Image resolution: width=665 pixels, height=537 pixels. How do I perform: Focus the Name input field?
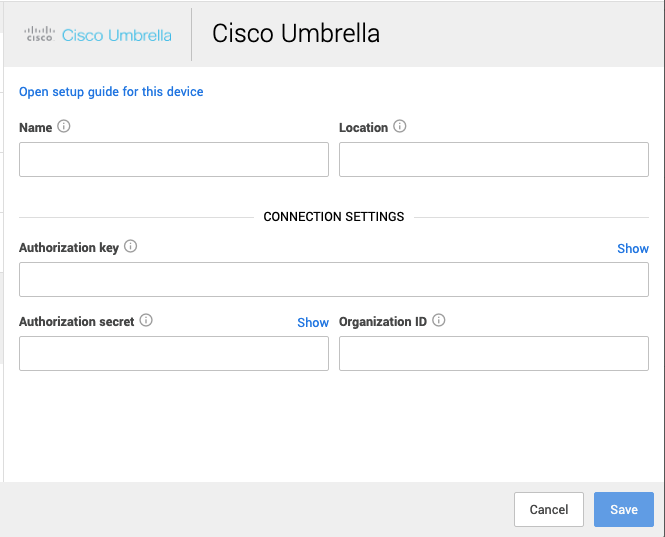[x=174, y=159]
